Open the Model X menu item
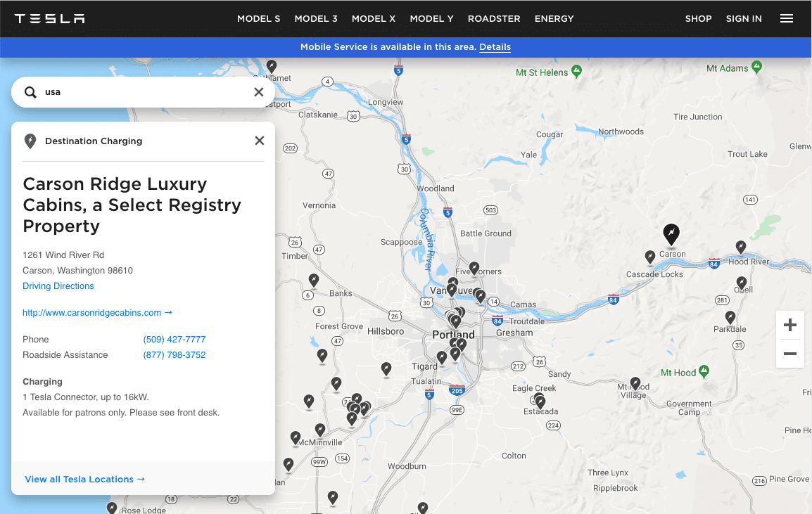Screen dimensions: 812x514 [374, 19]
